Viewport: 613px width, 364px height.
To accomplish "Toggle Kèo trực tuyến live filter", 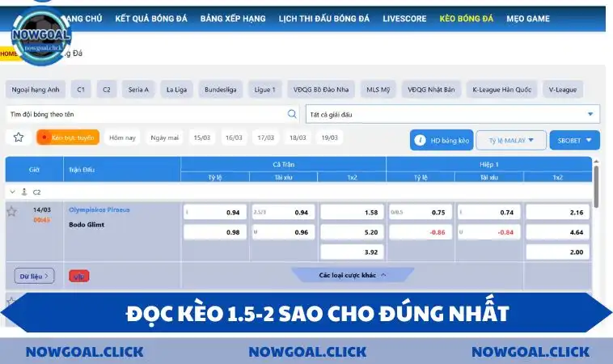I will click(x=68, y=138).
